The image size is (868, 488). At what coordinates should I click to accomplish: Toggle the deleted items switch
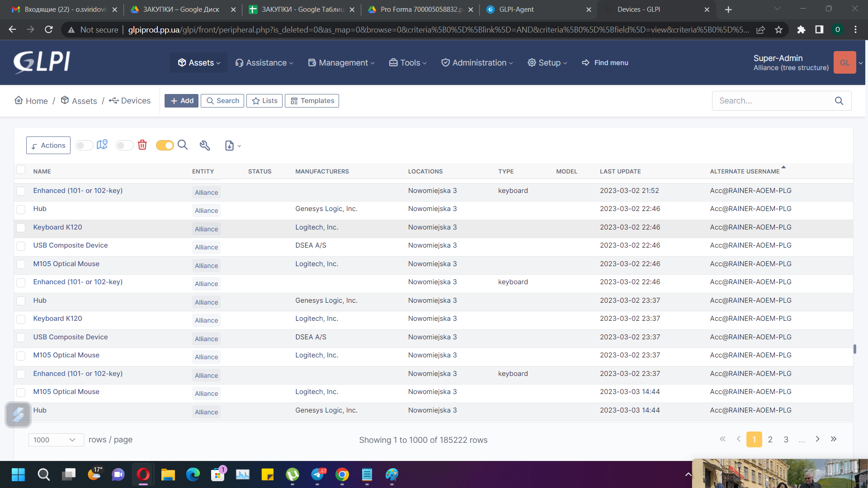click(124, 145)
